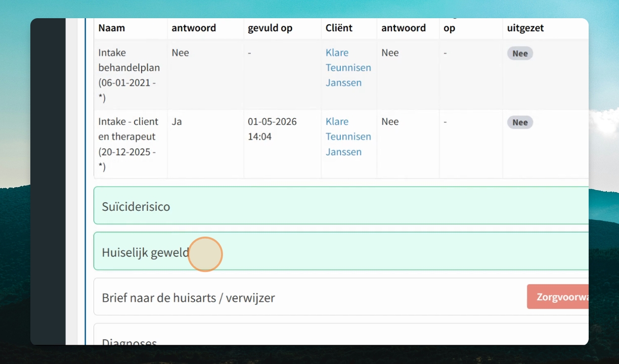This screenshot has width=619, height=364.
Task: Select Intake - client en therapeut name cell
Action: 130,144
